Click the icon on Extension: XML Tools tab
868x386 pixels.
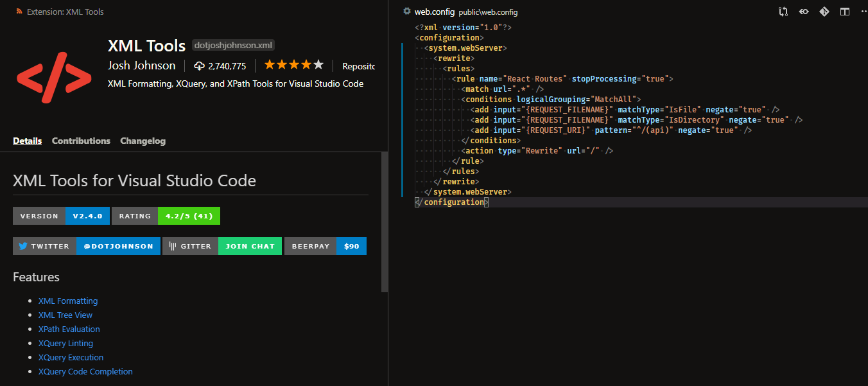click(19, 12)
